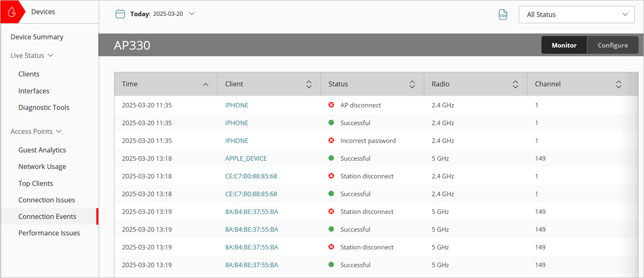Click the red error icon beside Incorrect password

[331, 140]
